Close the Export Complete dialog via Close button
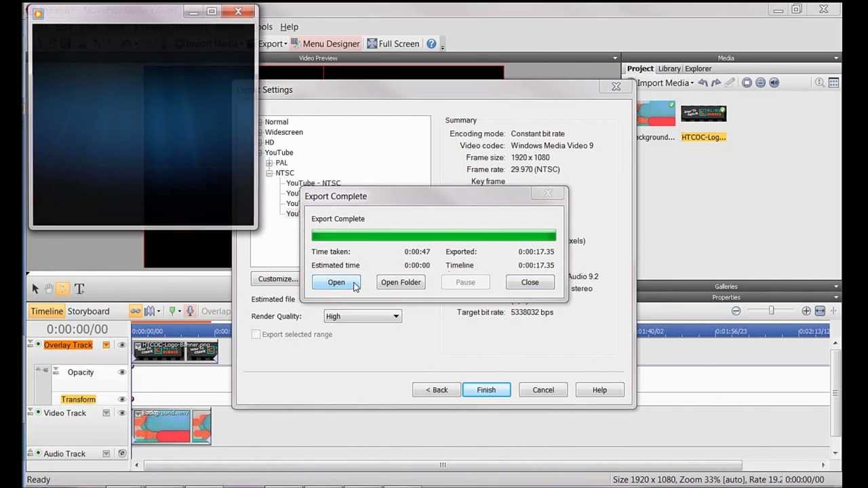The width and height of the screenshot is (868, 488). pyautogui.click(x=530, y=283)
